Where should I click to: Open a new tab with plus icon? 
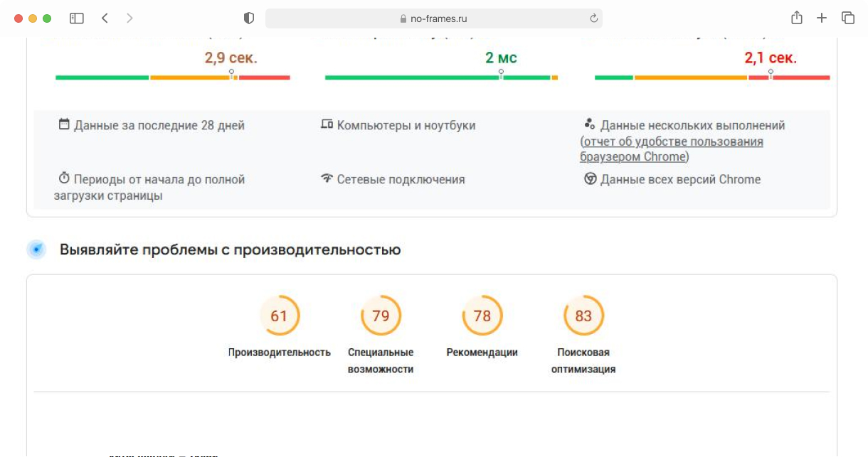tap(822, 18)
